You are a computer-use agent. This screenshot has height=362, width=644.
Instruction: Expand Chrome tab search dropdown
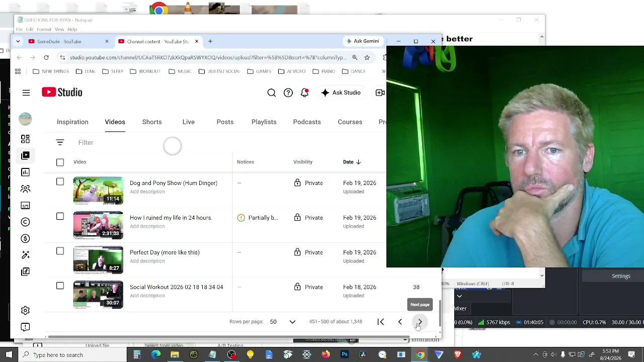click(x=18, y=41)
